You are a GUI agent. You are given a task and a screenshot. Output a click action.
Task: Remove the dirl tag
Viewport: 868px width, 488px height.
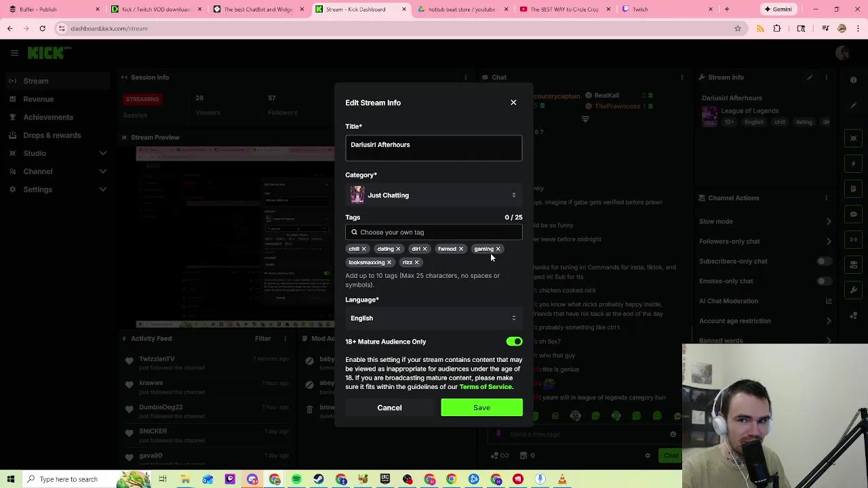(x=425, y=249)
